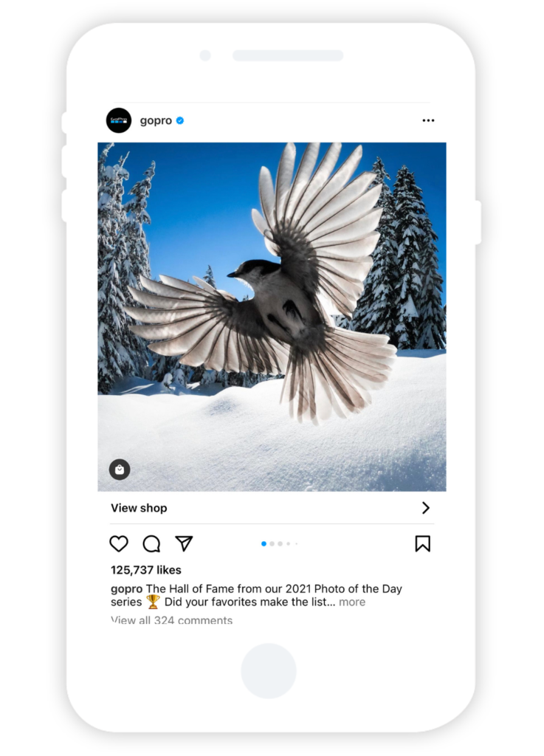
Task: Share the post via paper plane icon
Action: click(x=184, y=543)
